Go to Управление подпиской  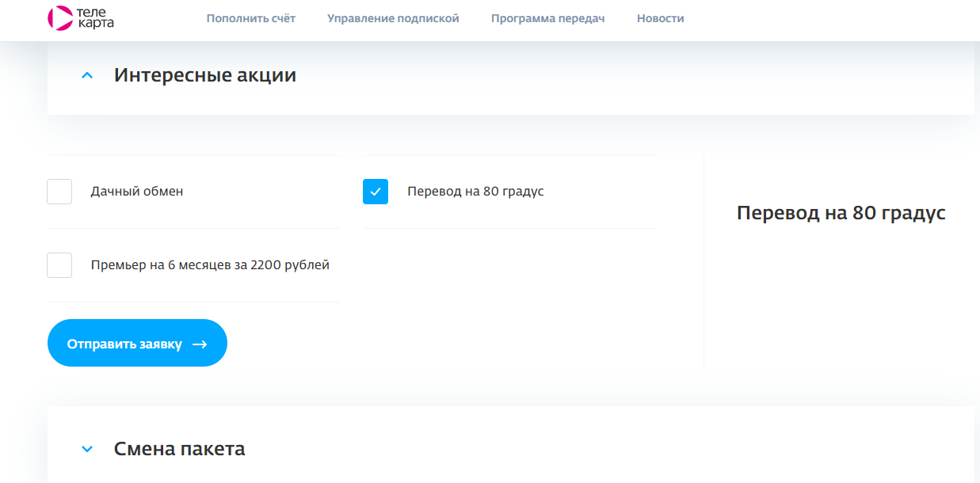(393, 18)
